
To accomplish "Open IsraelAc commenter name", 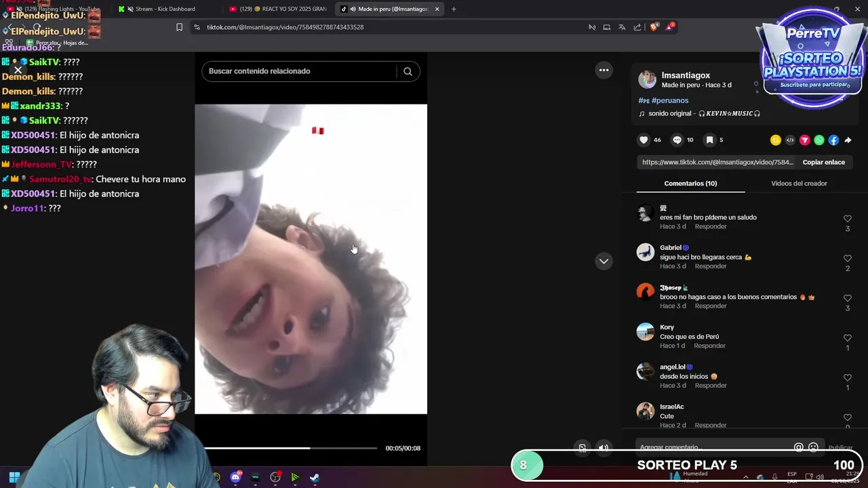I will coord(672,407).
